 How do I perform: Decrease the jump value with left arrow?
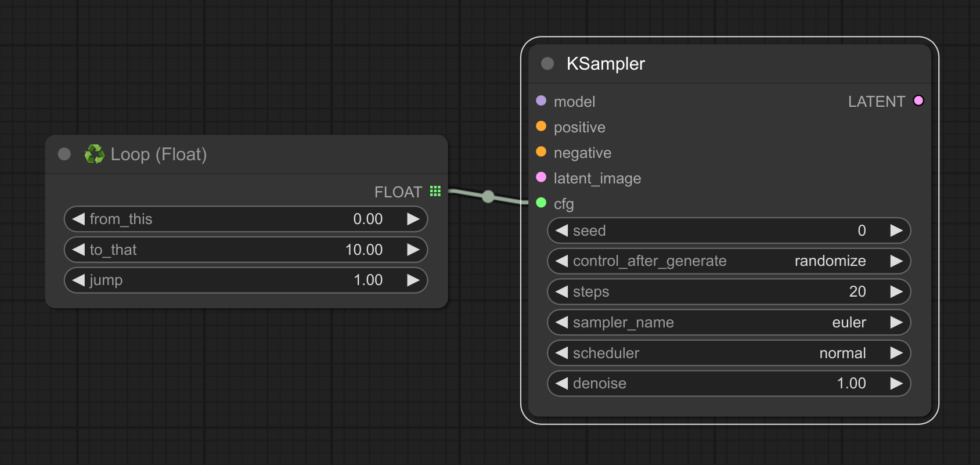click(78, 280)
